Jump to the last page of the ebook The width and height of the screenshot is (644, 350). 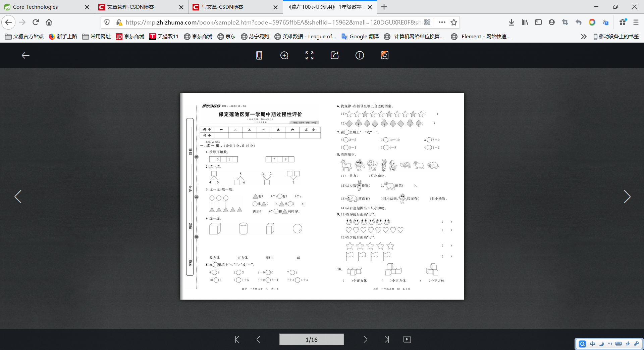click(386, 339)
